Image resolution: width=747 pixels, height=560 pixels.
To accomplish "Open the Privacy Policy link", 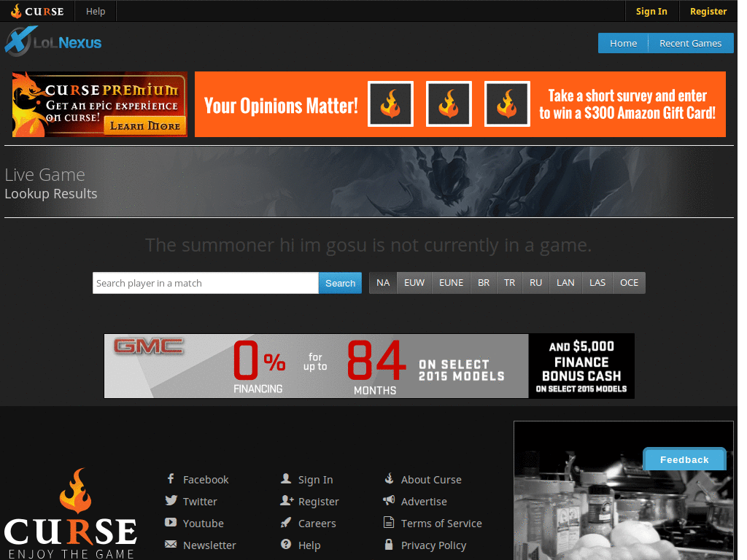I will (433, 545).
